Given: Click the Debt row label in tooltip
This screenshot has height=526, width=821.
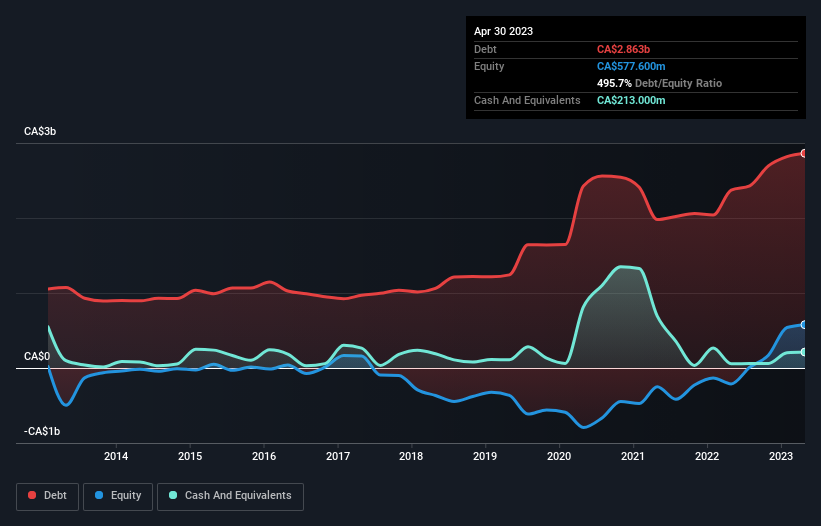Looking at the screenshot, I should click(x=485, y=49).
